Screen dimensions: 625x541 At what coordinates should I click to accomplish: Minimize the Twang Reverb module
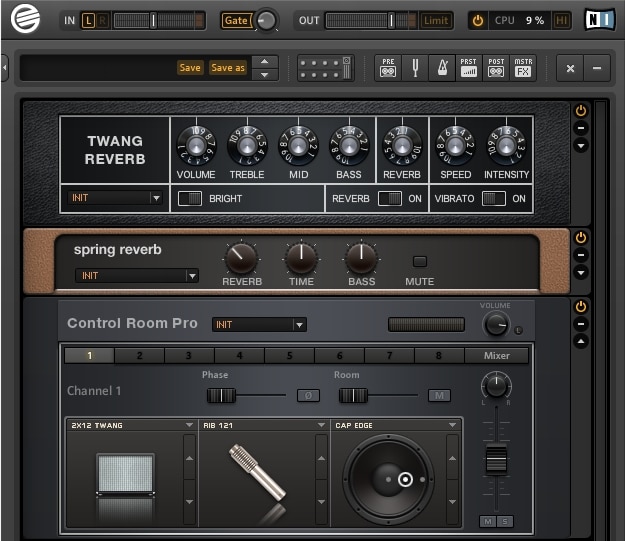(x=581, y=128)
